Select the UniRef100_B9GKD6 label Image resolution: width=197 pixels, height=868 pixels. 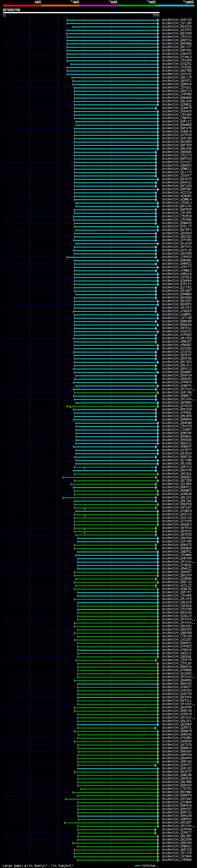[177, 440]
